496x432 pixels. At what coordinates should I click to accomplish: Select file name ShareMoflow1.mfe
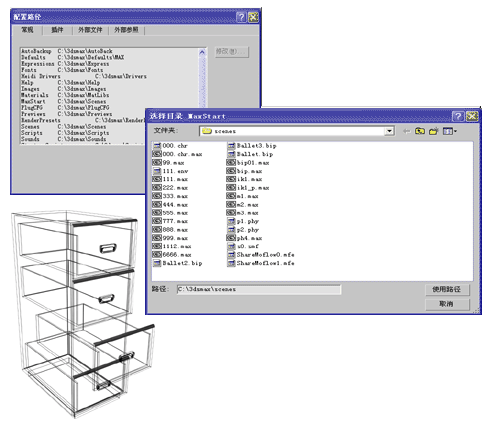click(x=265, y=263)
